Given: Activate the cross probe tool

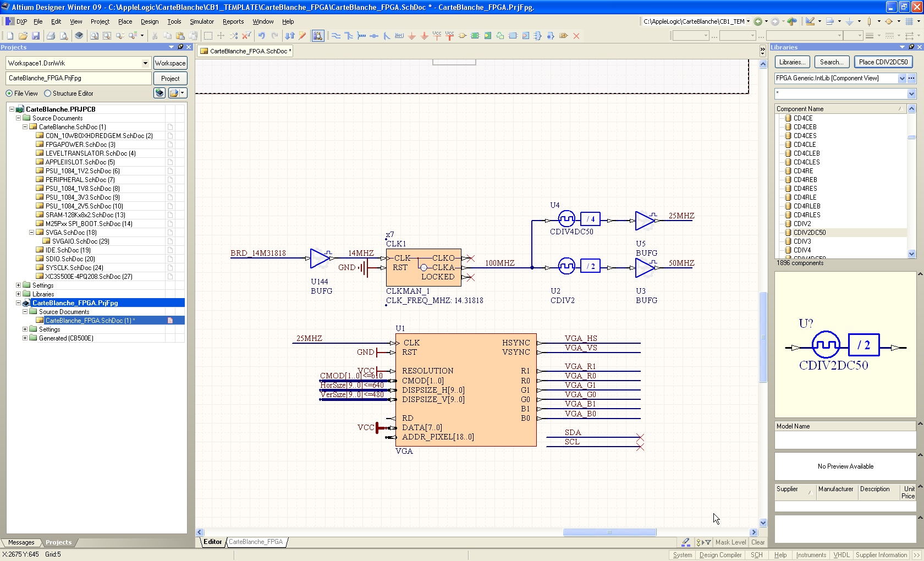Looking at the screenshot, I should [302, 36].
